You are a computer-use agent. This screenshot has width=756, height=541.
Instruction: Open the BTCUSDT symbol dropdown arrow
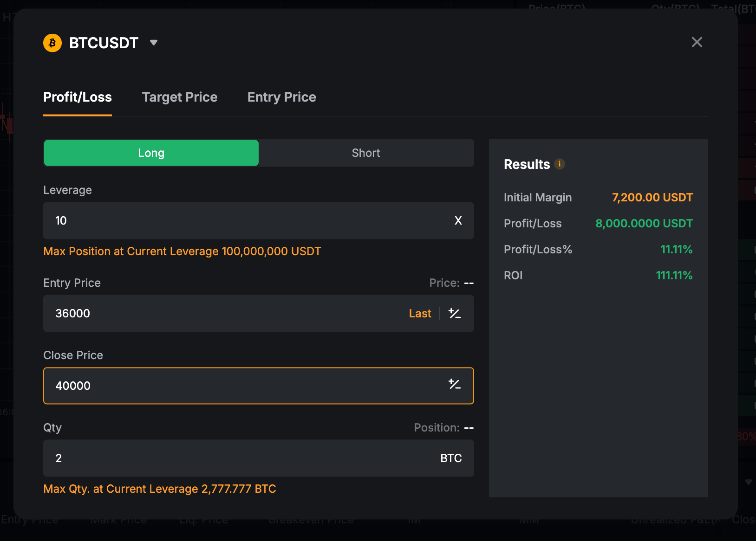[x=154, y=43]
